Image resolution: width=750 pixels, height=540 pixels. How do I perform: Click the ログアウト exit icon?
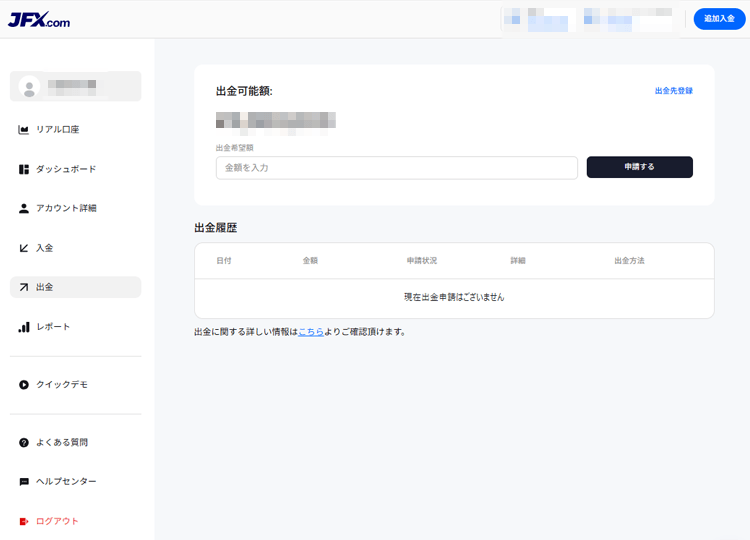click(23, 521)
